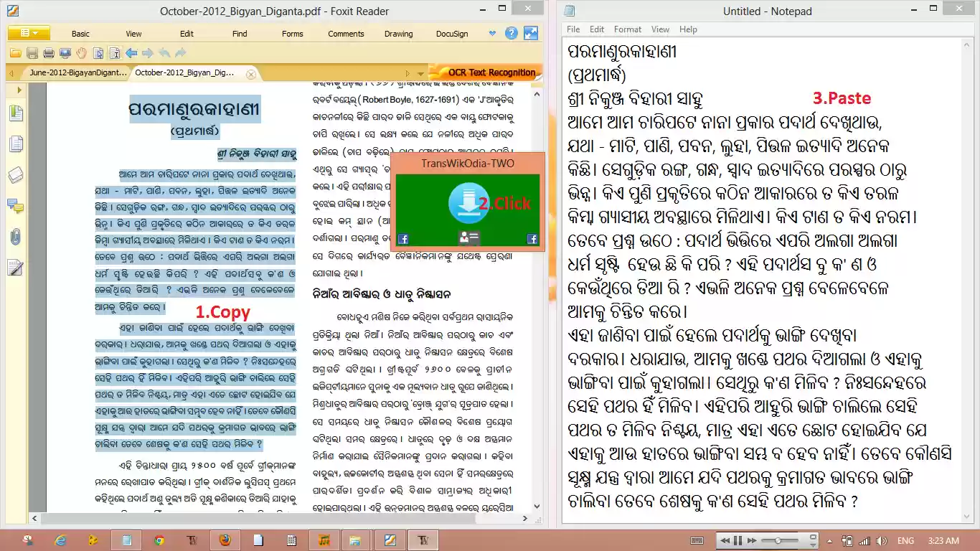The image size is (980, 551).
Task: Show previous Foxit document tabs arrow
Action: (11, 73)
